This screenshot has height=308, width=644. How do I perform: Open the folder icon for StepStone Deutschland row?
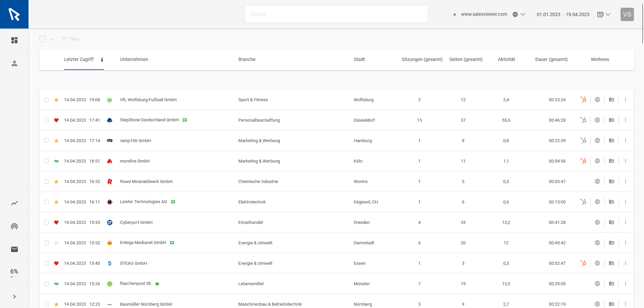tap(611, 120)
